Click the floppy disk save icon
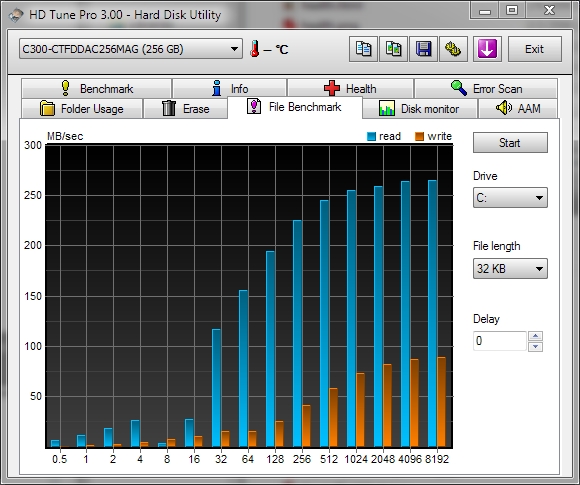The image size is (580, 485). tap(424, 49)
